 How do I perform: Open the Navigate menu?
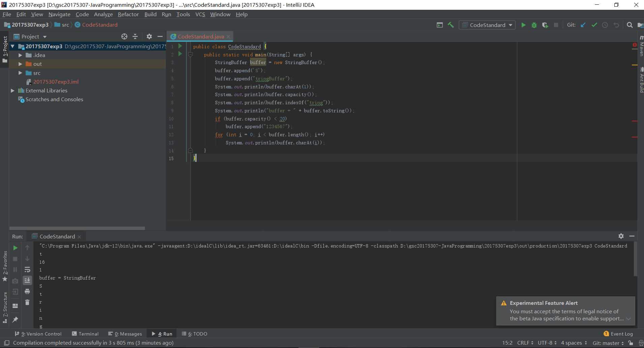[x=59, y=14]
